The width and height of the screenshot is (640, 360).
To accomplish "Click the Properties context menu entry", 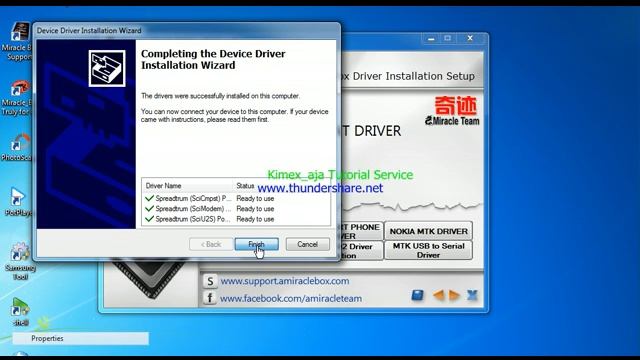I will 80,338.
